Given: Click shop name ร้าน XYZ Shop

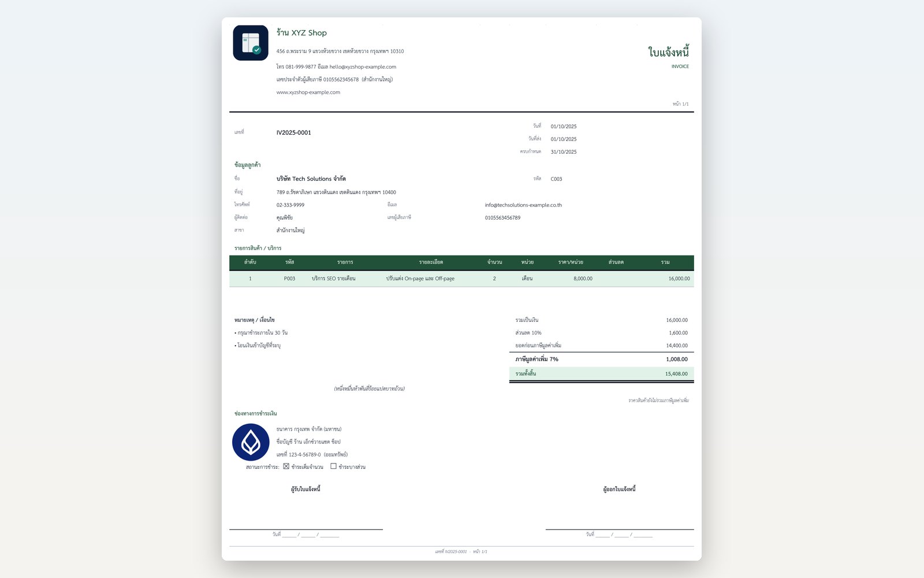Looking at the screenshot, I should 301,33.
